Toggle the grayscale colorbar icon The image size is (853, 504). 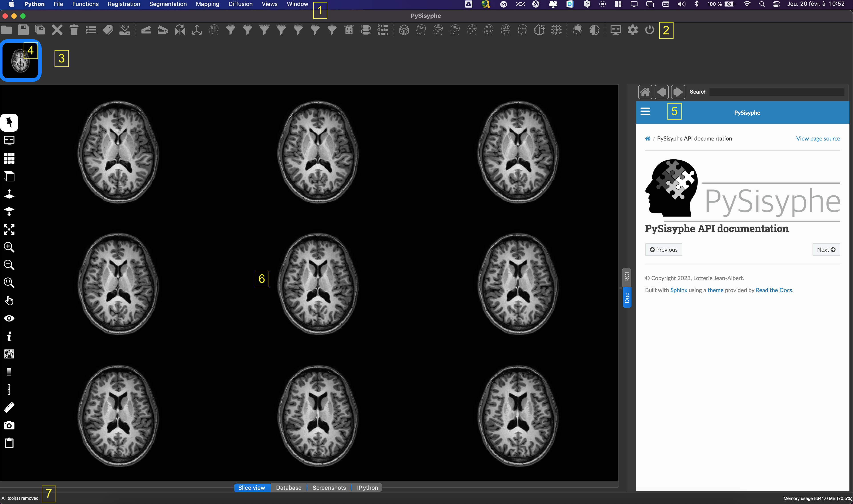tap(9, 371)
